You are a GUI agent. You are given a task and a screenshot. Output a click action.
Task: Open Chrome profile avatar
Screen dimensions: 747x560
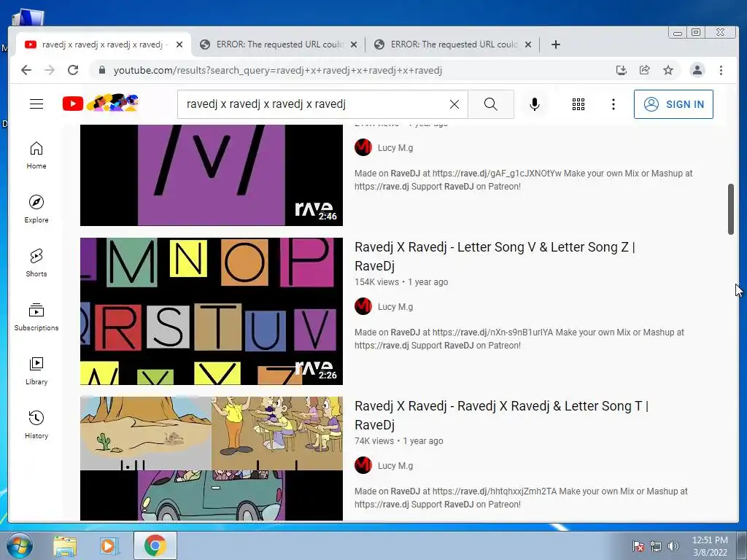[697, 71]
